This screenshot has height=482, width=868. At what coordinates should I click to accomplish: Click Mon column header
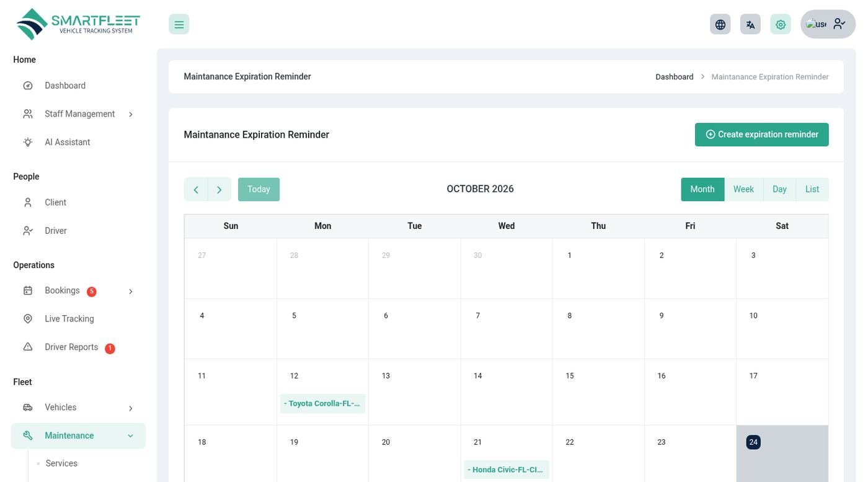click(322, 226)
